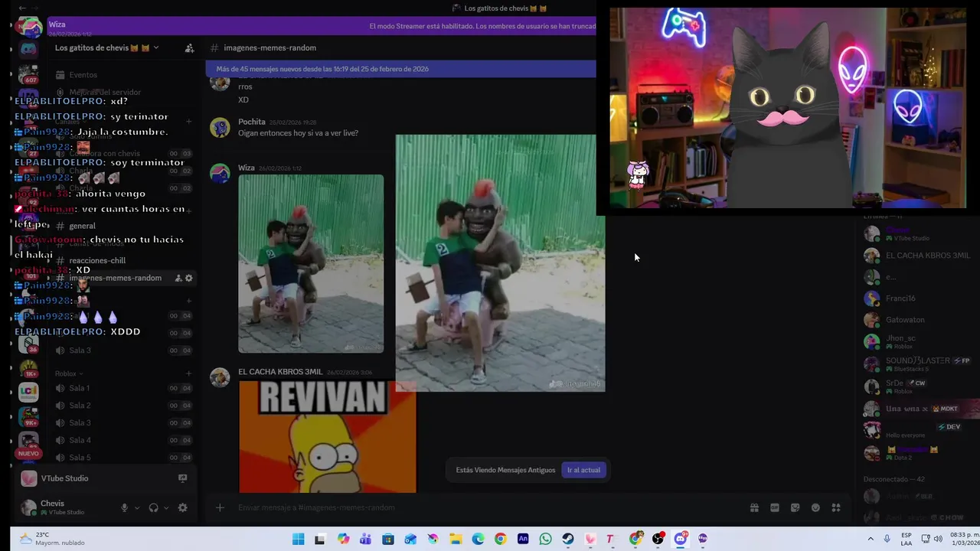Select member EL CACHA KBROS 3MIL in list
980x551 pixels.
(919, 256)
